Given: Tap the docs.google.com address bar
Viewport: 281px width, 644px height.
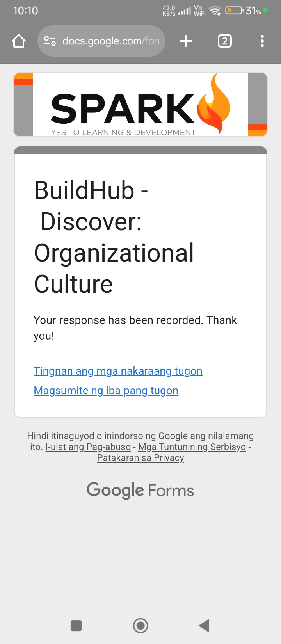Looking at the screenshot, I should 111,41.
